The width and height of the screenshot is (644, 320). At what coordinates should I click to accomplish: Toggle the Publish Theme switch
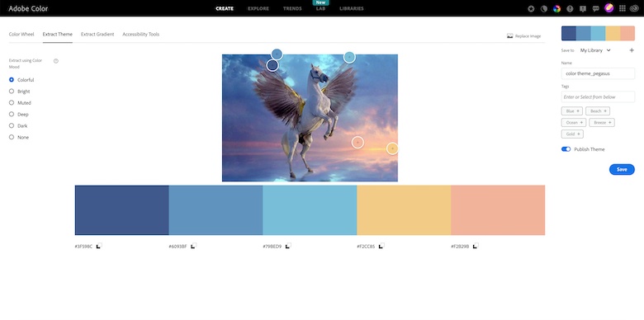[566, 149]
